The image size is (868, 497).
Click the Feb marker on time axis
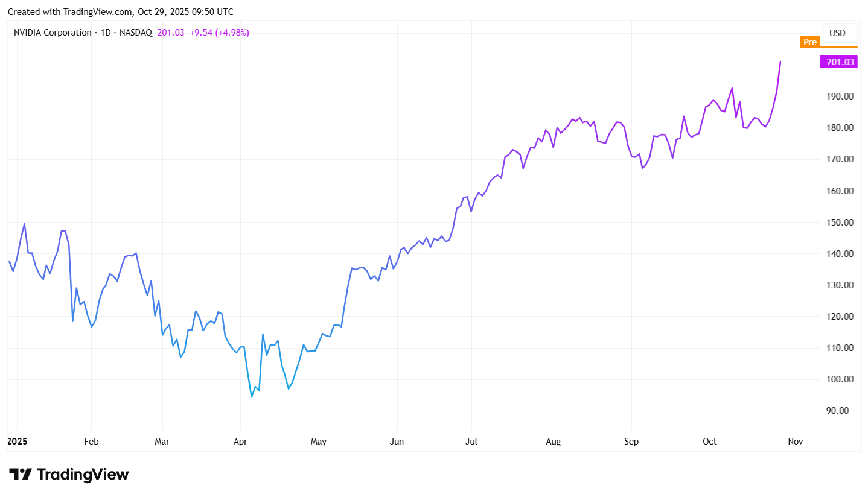point(91,442)
